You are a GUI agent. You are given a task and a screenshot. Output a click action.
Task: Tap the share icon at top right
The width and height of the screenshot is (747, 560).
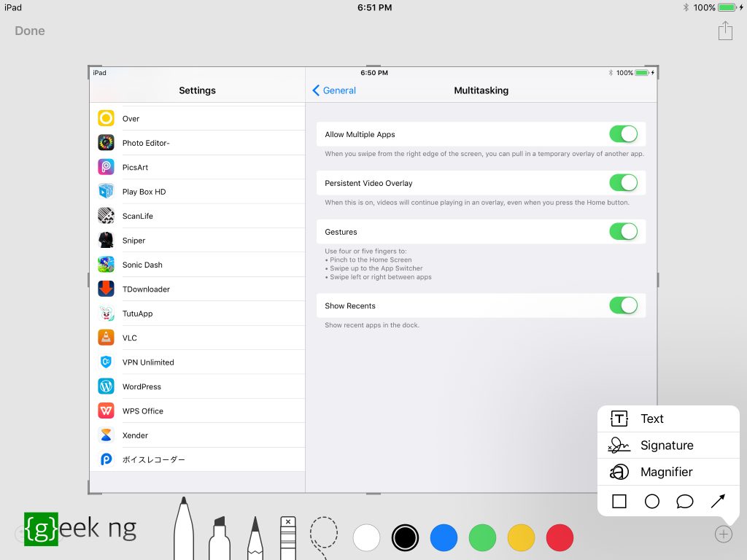click(x=725, y=31)
